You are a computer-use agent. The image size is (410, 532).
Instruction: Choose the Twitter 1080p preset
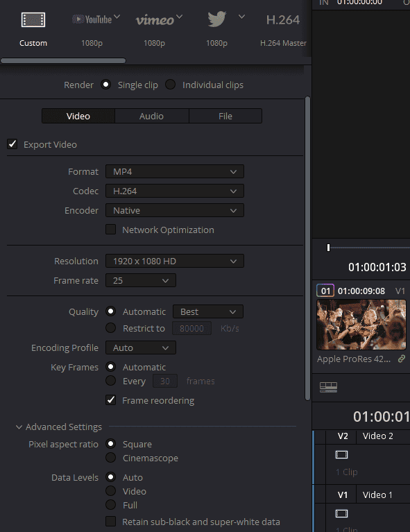[216, 19]
